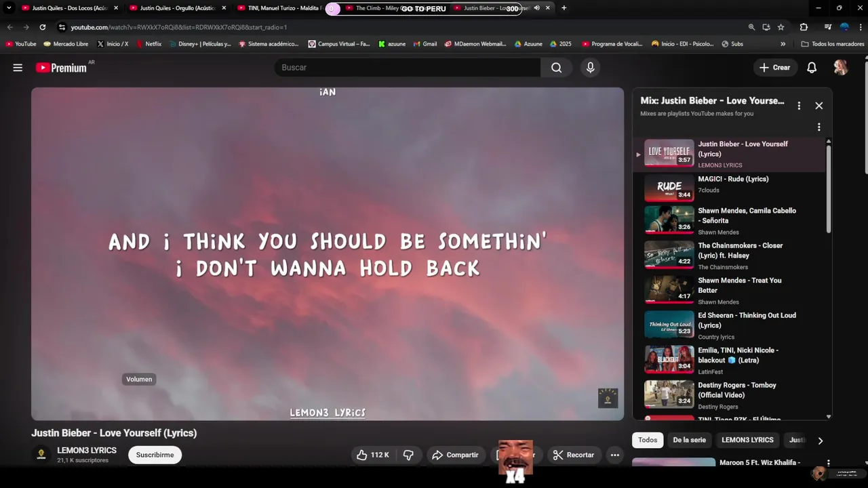Open browser media controls icon
Viewport: 868px width, 488px height.
828,27
